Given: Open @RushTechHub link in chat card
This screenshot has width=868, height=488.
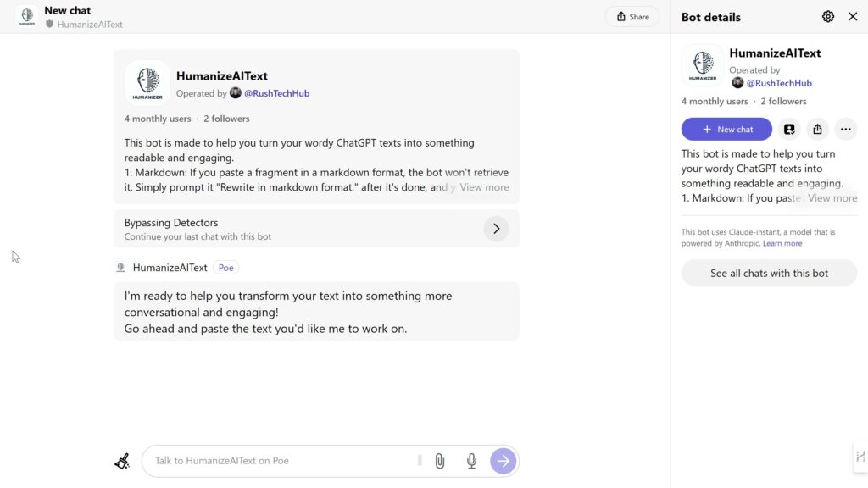Looking at the screenshot, I should [277, 93].
